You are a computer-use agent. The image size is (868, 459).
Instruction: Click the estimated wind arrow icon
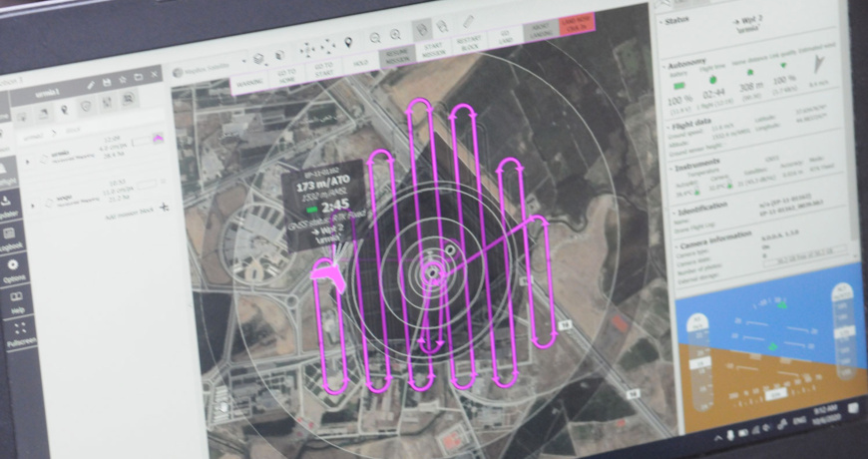point(818,65)
